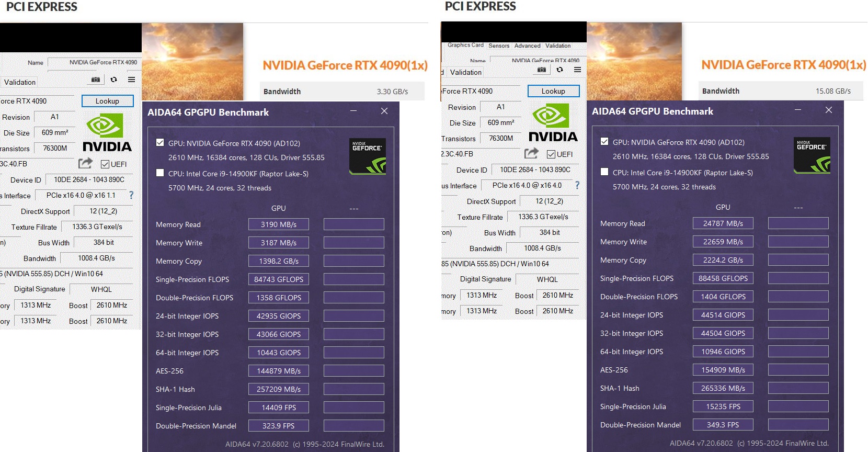
Task: Click the Memory Write result 3187 MB/s
Action: (x=279, y=243)
